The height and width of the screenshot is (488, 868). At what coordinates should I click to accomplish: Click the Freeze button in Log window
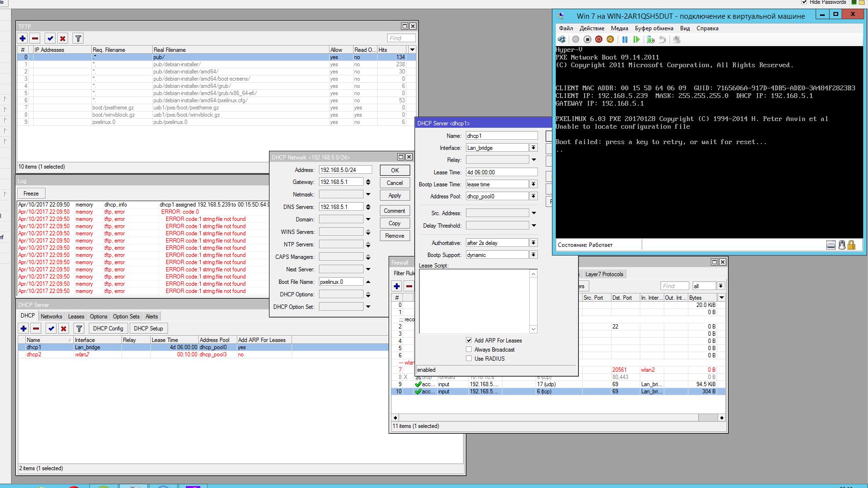(x=31, y=193)
